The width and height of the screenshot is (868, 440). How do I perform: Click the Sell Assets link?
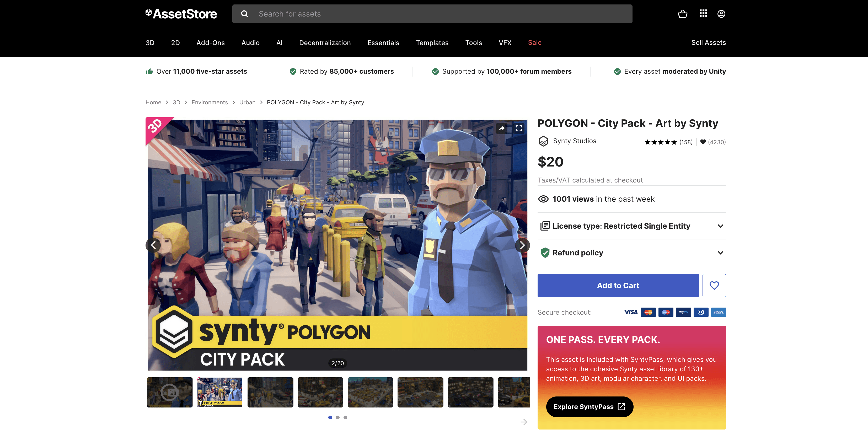708,43
